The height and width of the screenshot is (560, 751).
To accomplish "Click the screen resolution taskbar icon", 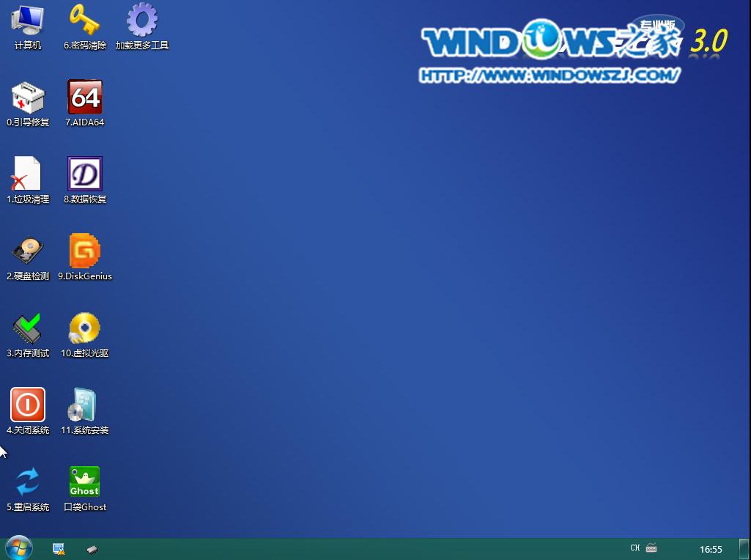I will [x=58, y=548].
